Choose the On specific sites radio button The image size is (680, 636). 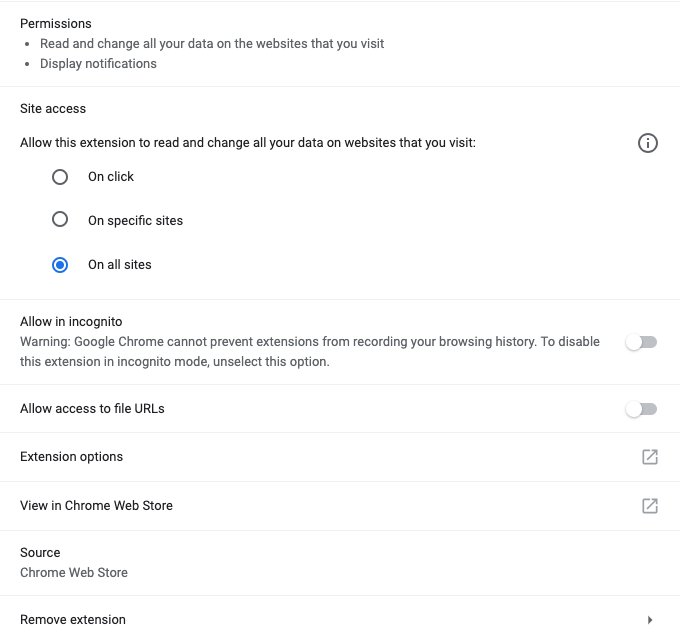point(60,220)
